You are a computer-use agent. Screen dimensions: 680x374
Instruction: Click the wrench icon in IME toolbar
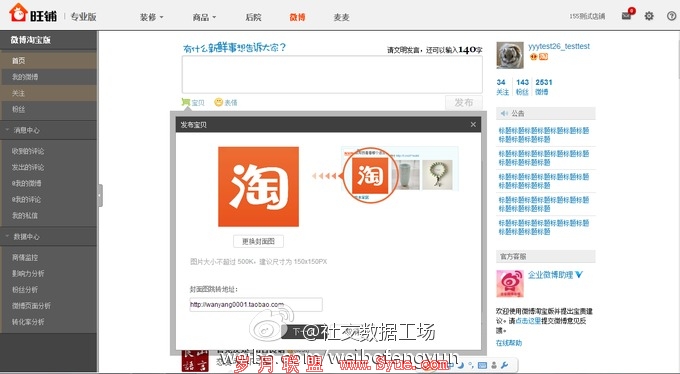504,365
